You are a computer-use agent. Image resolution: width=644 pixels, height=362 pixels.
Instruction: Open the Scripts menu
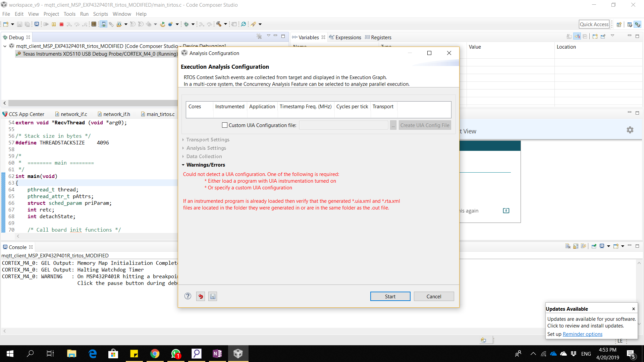(100, 14)
